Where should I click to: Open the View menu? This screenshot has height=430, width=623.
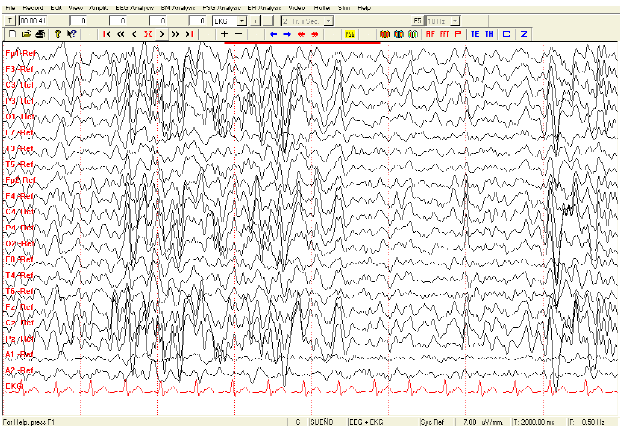(75, 8)
